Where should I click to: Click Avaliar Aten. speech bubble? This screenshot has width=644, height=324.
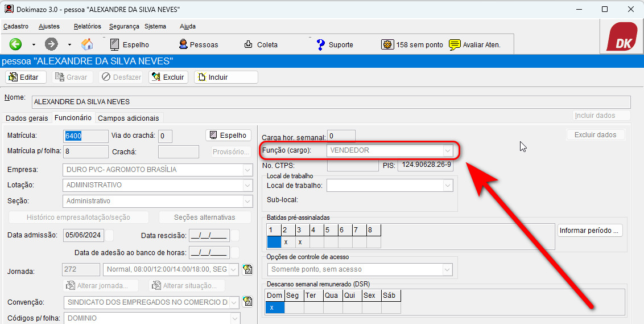474,44
